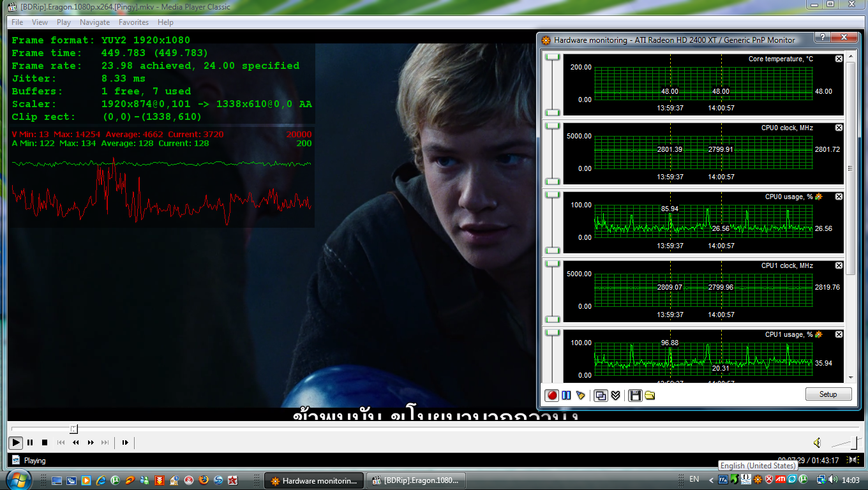Close the CPU1 clock graph
This screenshot has height=490, width=868.
point(839,265)
